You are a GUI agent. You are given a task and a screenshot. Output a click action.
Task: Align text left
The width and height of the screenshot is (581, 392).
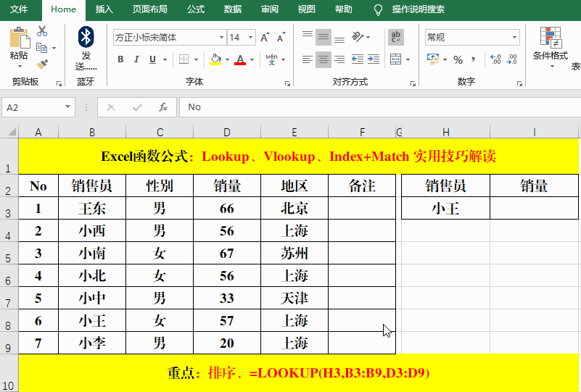click(307, 59)
